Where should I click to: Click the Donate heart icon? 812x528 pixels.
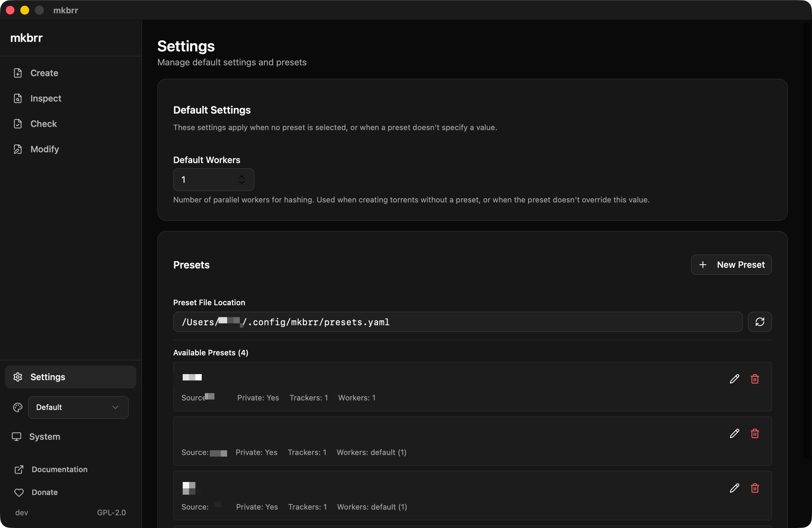click(x=19, y=492)
